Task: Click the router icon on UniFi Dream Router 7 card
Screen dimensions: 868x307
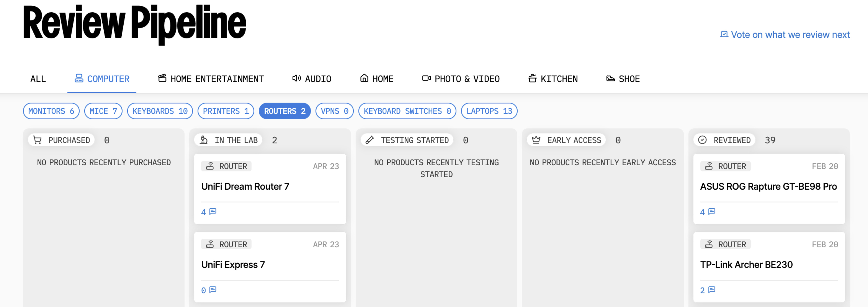Action: [x=210, y=166]
